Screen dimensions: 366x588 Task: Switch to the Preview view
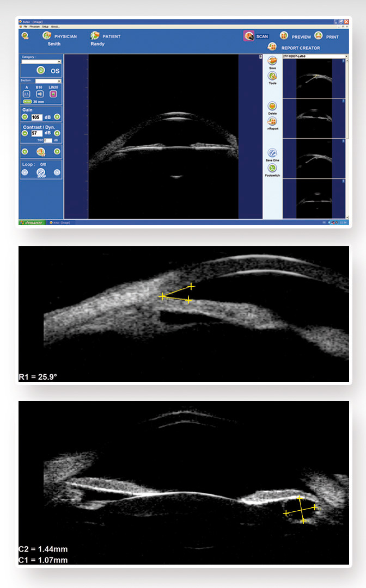click(x=284, y=36)
